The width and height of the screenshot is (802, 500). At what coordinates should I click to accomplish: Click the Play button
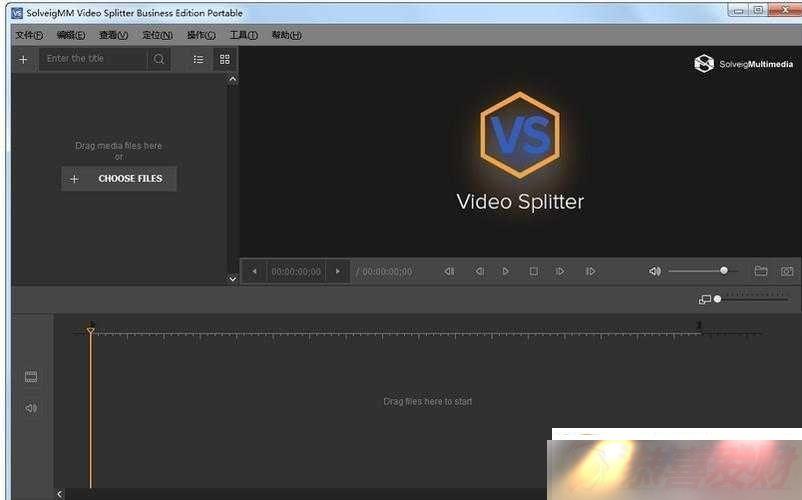coord(505,271)
